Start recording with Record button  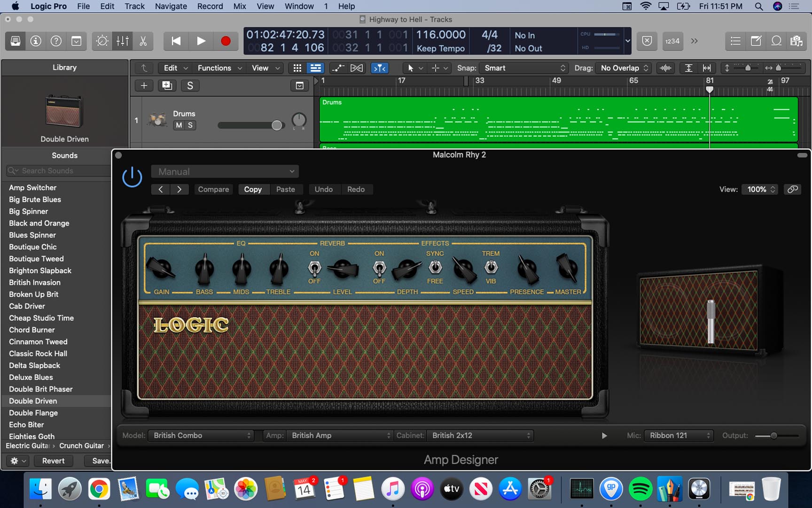226,41
